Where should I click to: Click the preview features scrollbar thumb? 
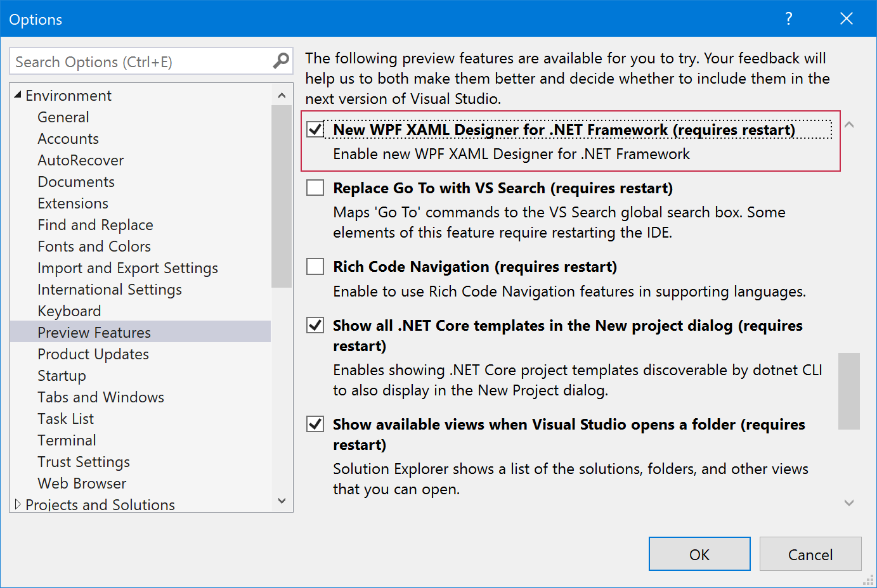849,391
